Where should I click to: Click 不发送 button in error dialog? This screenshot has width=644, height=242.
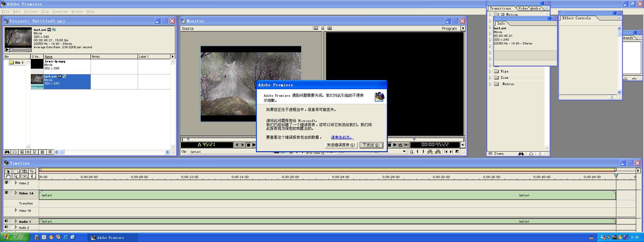tap(371, 145)
